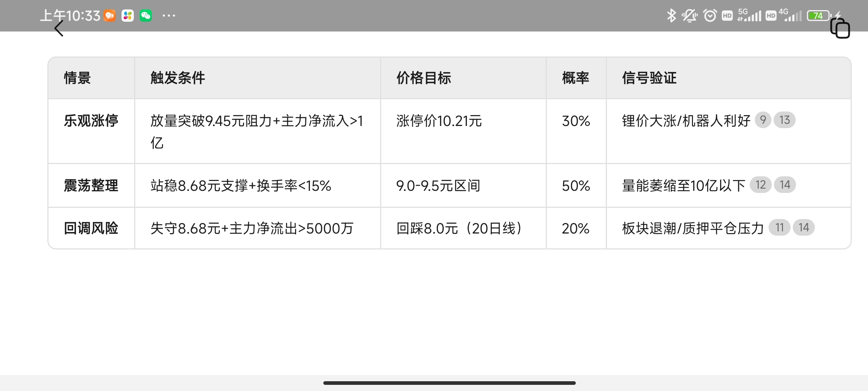Tap the colorful flower app notification icon

pyautogui.click(x=128, y=16)
